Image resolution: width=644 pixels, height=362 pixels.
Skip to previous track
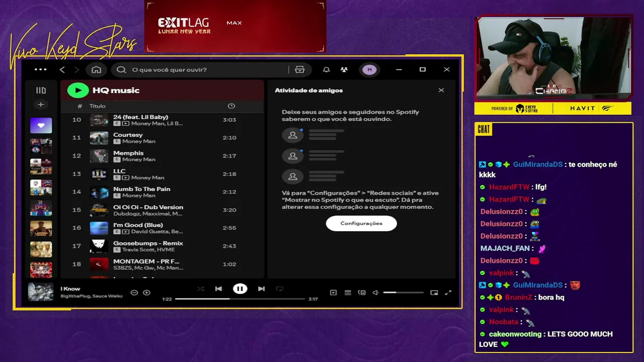click(218, 289)
